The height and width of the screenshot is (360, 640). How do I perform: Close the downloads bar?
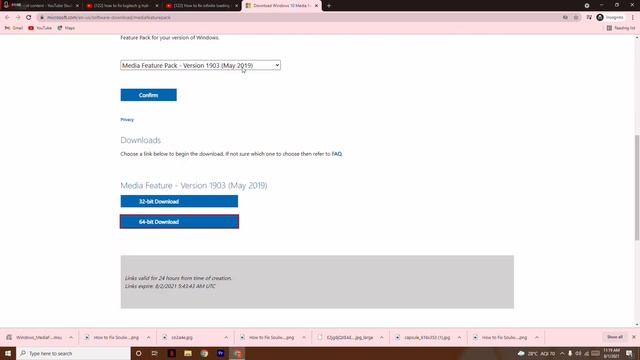pos(633,337)
